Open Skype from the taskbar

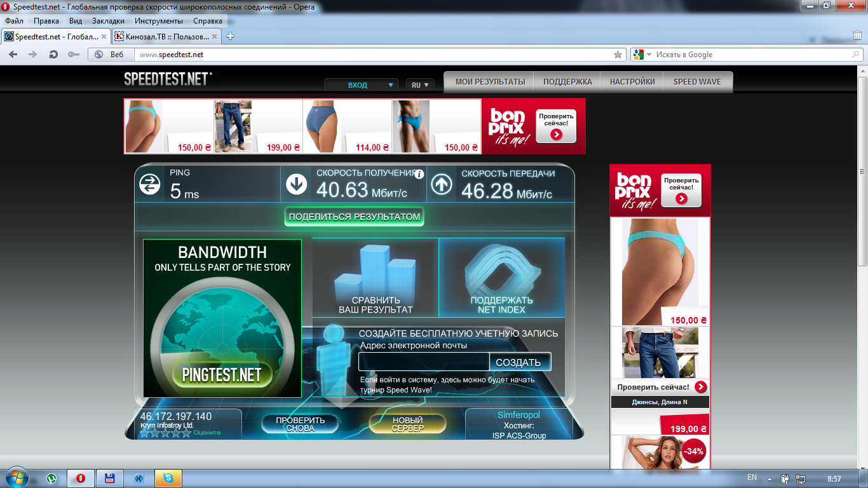click(168, 478)
